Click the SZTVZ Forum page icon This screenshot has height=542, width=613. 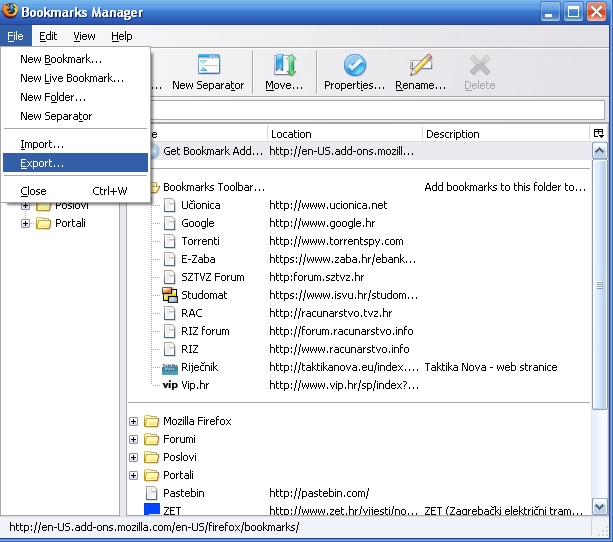point(169,277)
